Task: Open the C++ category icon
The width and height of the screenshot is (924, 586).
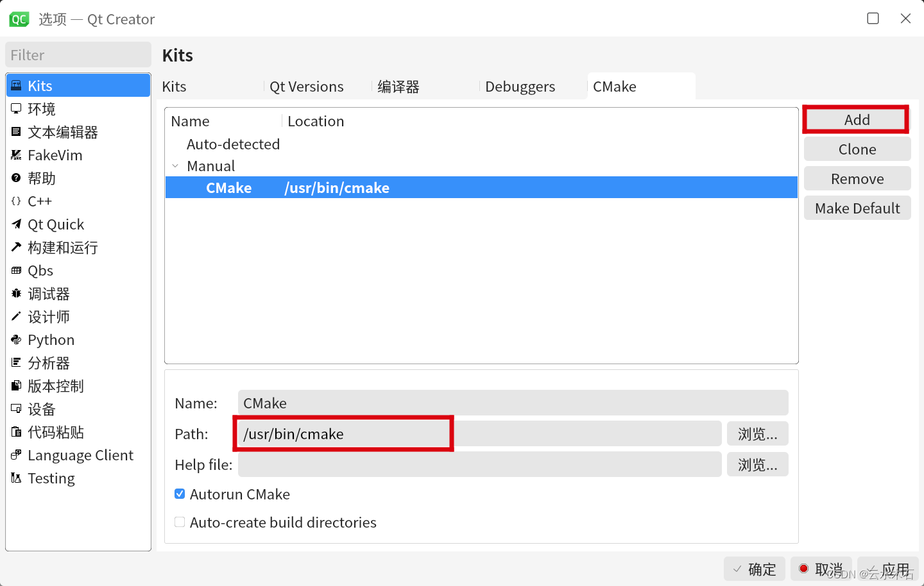Action: coord(16,201)
